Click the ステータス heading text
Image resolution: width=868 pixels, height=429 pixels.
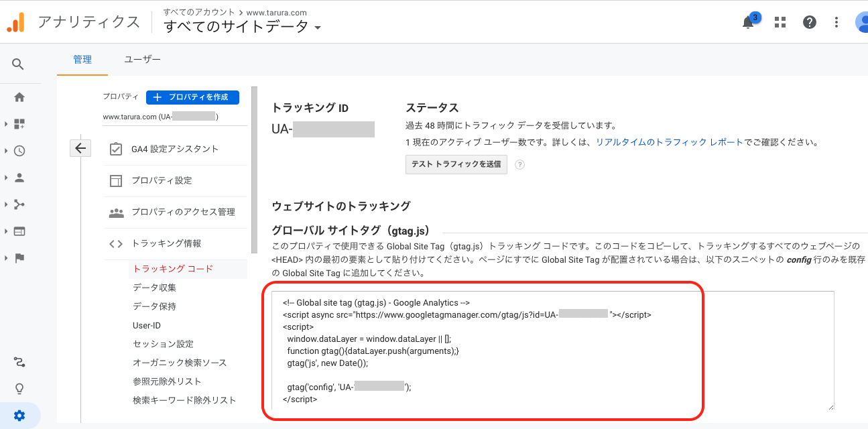(432, 108)
